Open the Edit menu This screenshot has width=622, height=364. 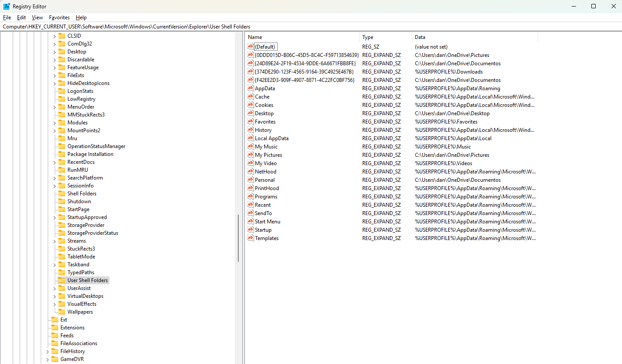(x=21, y=18)
